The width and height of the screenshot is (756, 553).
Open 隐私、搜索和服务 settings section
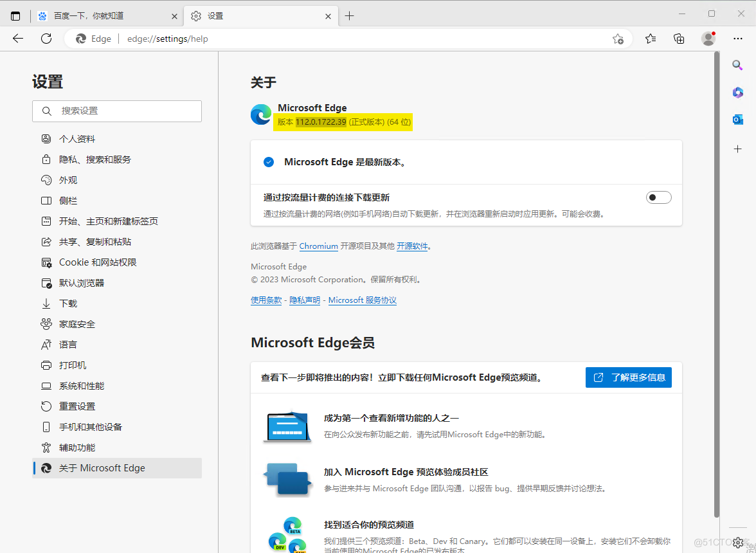click(94, 159)
